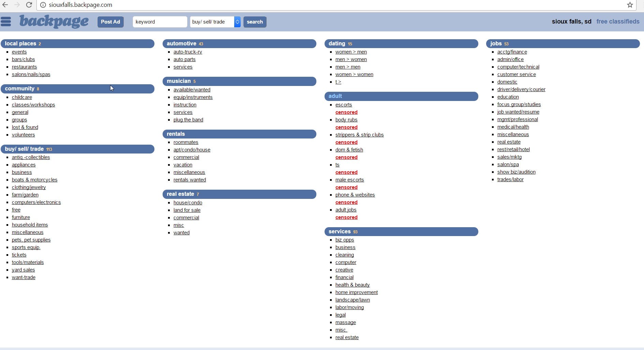
Task: Click the backpage logo
Action: point(54,21)
